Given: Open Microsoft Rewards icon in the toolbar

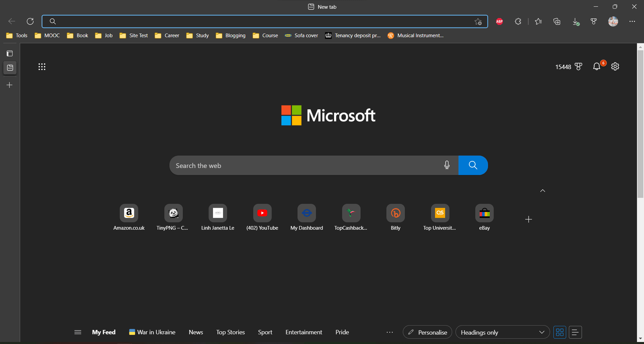Looking at the screenshot, I should [594, 22].
